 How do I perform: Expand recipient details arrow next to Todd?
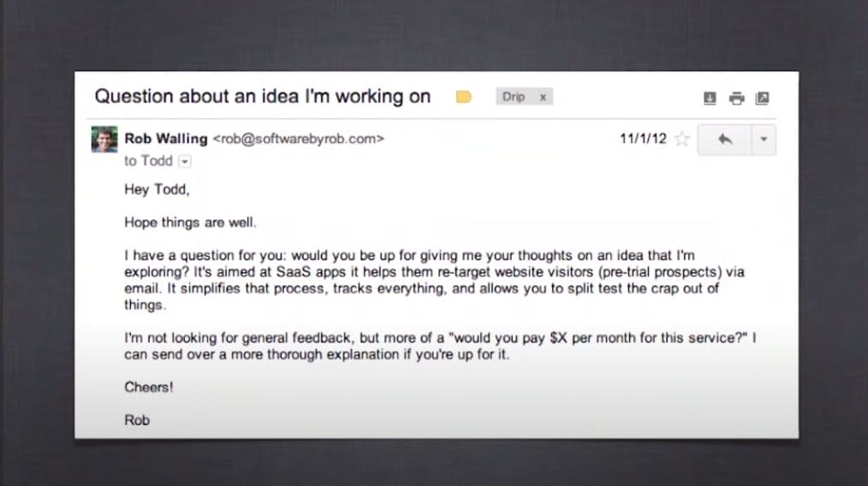(184, 161)
